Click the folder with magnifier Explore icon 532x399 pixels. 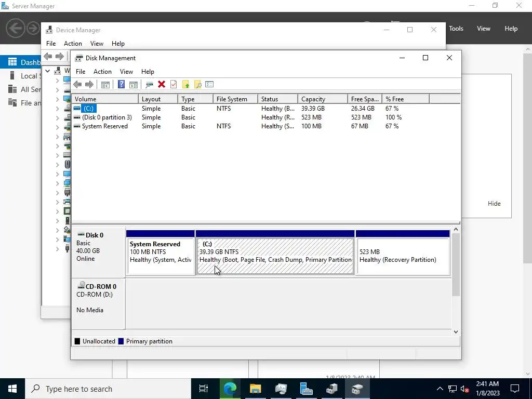pyautogui.click(x=197, y=85)
